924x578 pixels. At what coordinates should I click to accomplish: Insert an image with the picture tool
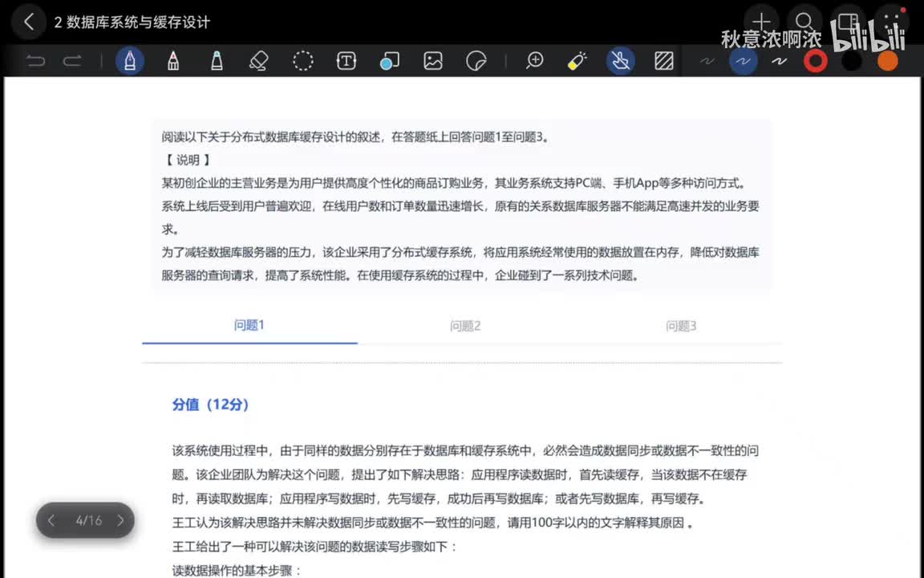(432, 61)
